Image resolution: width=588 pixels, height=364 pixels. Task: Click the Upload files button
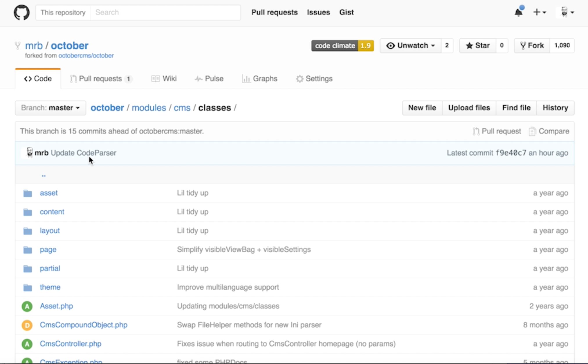[x=469, y=108]
